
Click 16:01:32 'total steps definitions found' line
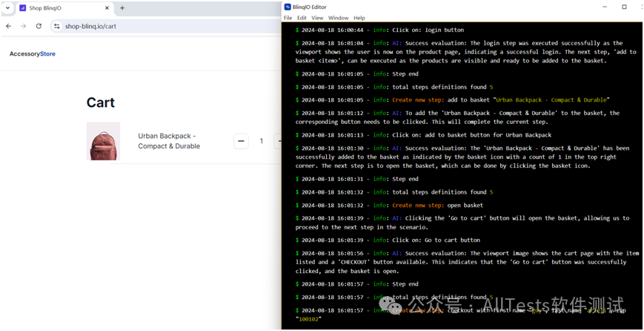tap(394, 192)
